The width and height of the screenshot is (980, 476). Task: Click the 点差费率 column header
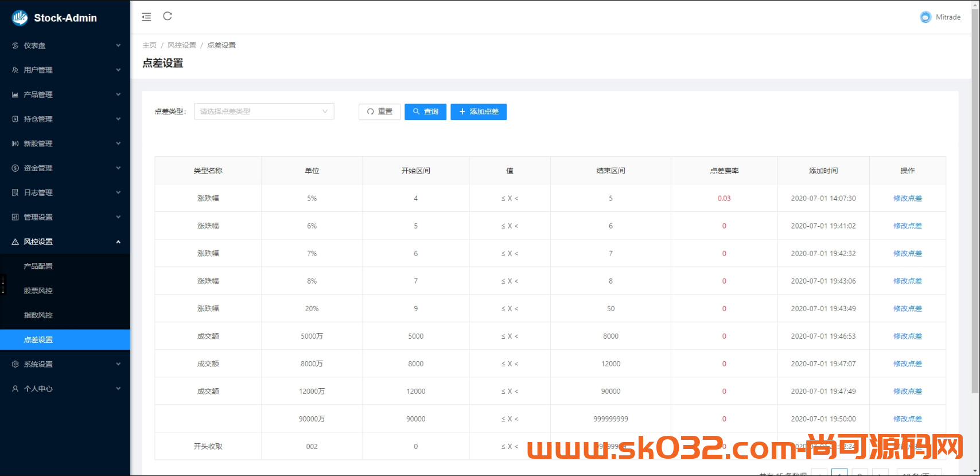pos(724,171)
